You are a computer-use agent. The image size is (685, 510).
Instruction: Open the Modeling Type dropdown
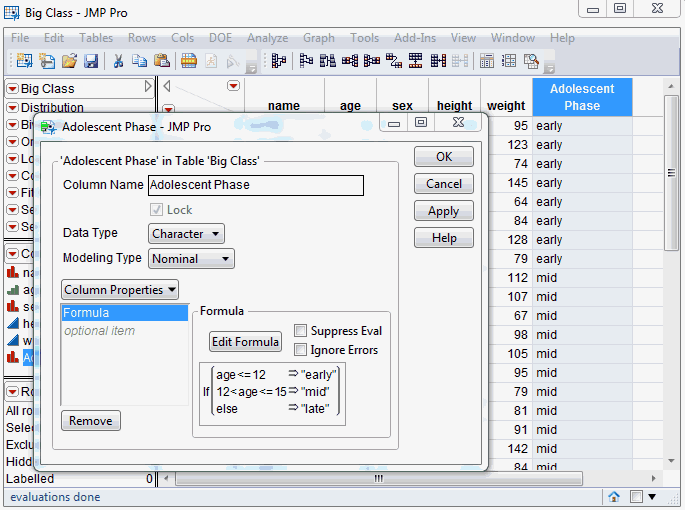tap(191, 259)
